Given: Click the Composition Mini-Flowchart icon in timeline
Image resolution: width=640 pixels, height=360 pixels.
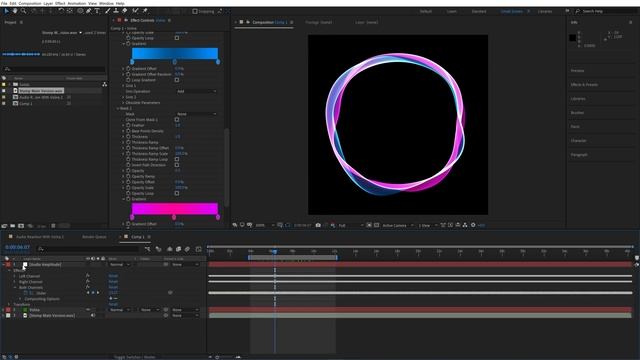Looking at the screenshot, I should coord(147,249).
